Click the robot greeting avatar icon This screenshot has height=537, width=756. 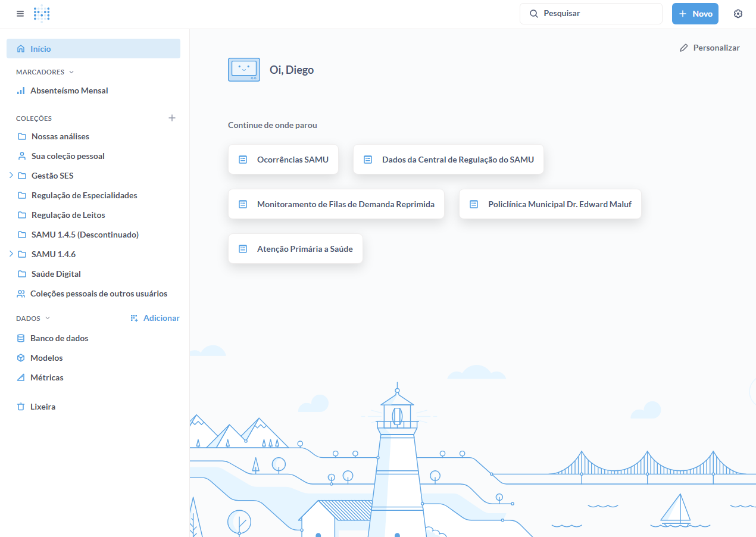[244, 70]
